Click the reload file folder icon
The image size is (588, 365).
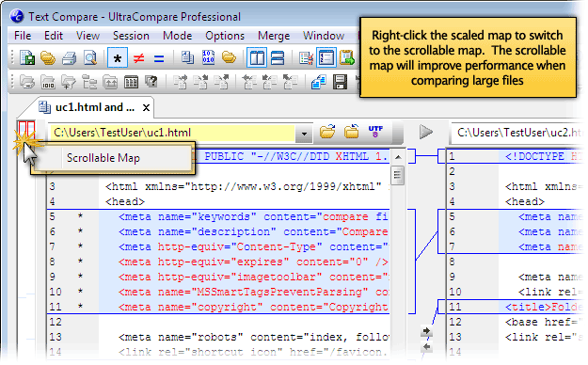(351, 132)
